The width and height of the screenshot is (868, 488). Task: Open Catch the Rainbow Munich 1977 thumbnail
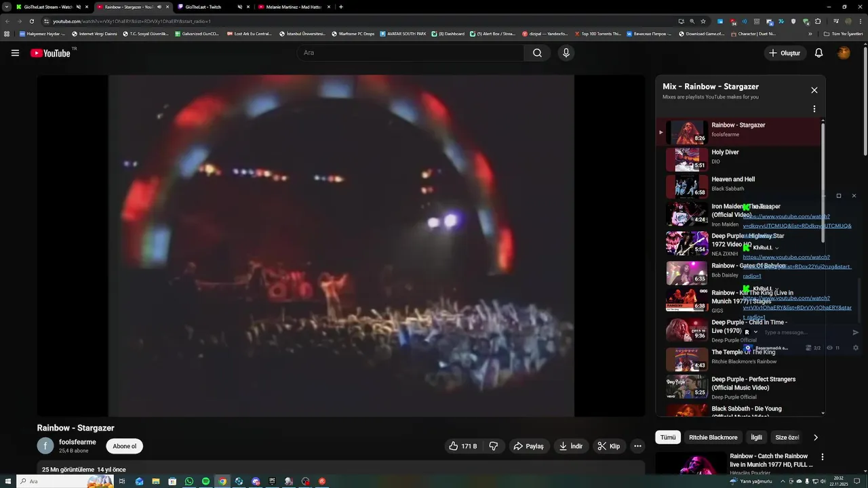(x=690, y=464)
